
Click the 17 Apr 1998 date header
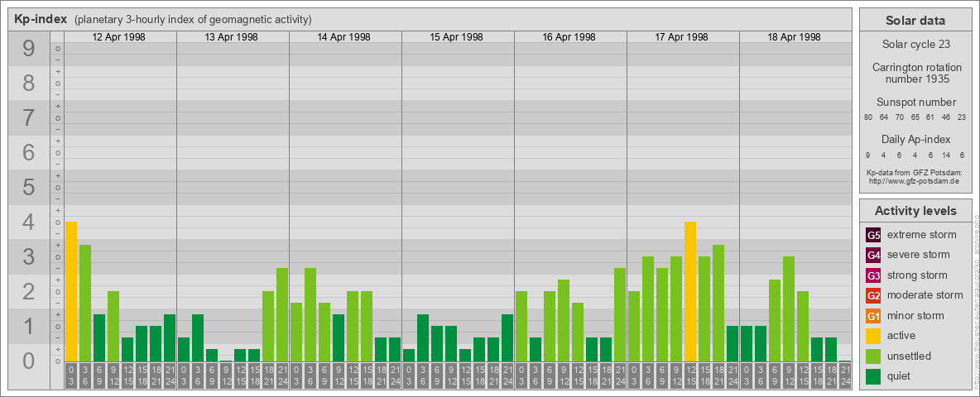[681, 37]
